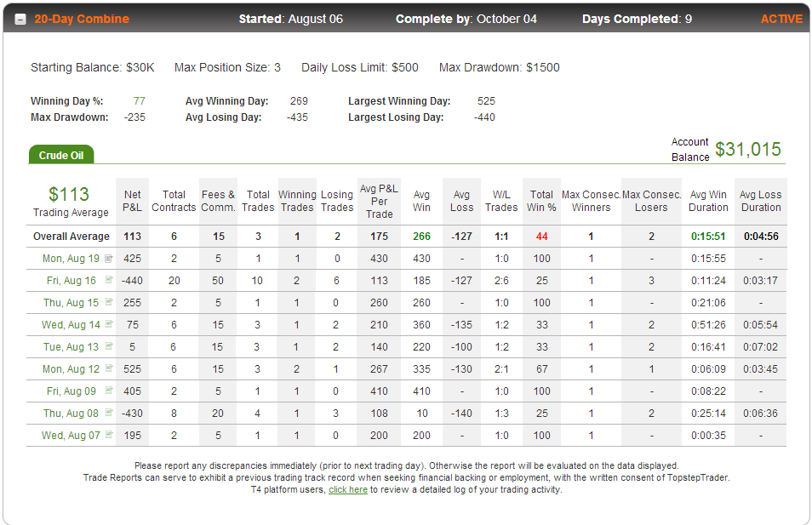Click the Fees & Comm. column header
The height and width of the screenshot is (525, 812).
218,201
